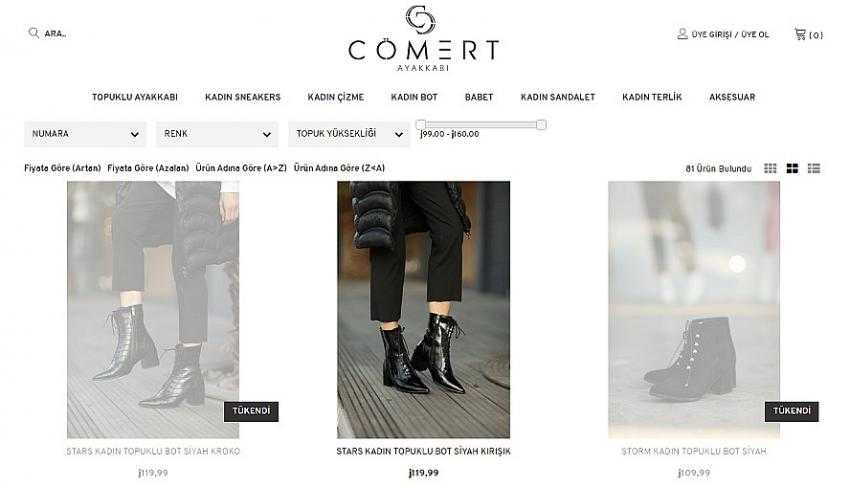The height and width of the screenshot is (486, 850).
Task: Click the Cömert Ayakkabı logo
Action: [x=423, y=38]
